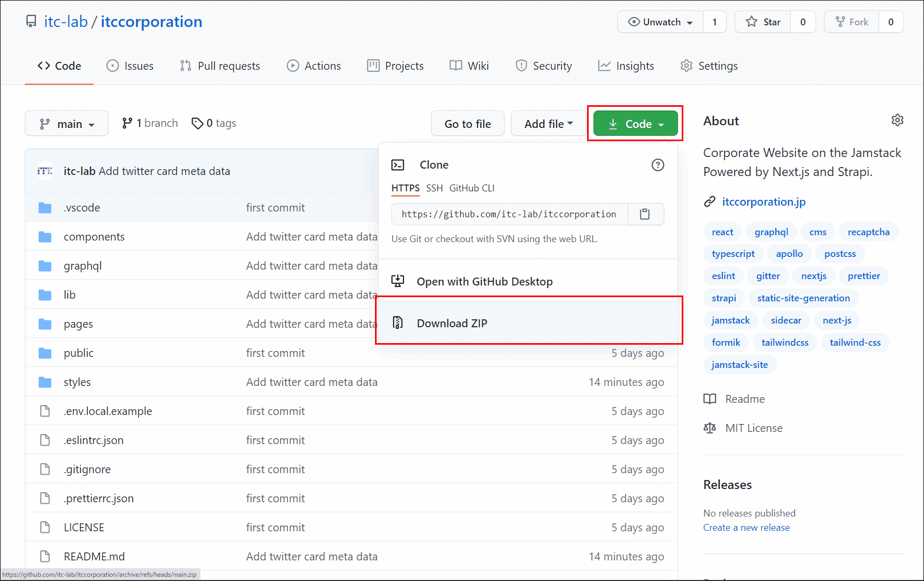
Task: Click the tag icon by 0 tags
Action: coord(197,123)
